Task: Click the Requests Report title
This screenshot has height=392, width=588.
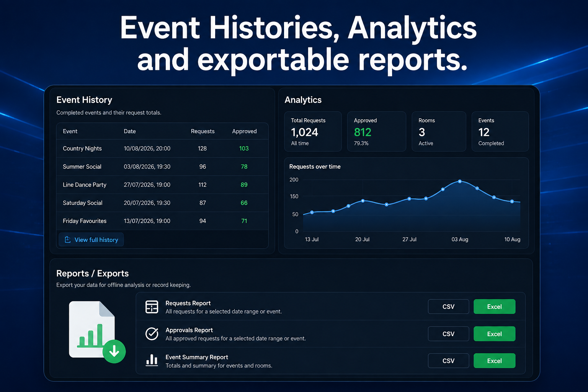Action: 188,303
